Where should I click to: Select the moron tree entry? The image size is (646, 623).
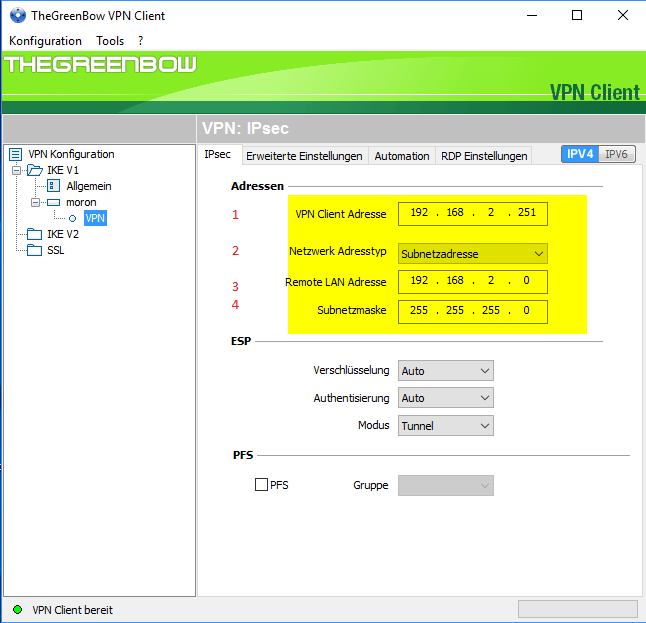[x=81, y=202]
